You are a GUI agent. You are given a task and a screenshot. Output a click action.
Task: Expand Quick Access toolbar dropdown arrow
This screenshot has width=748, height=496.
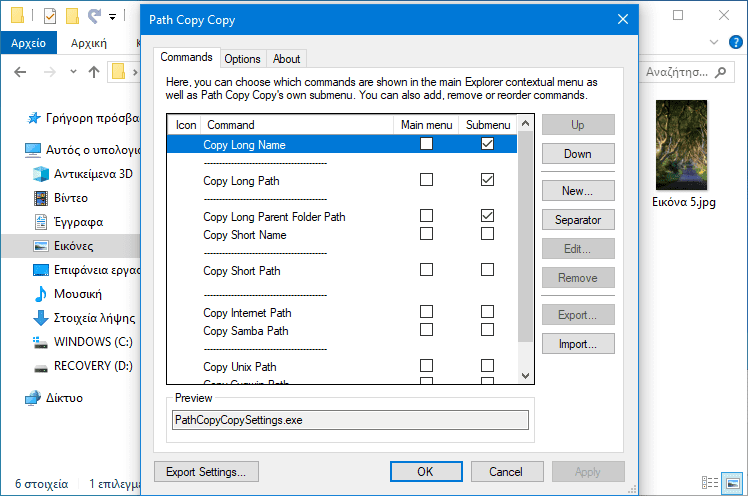point(112,16)
